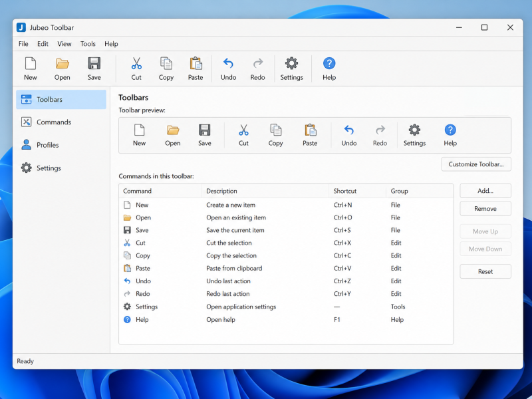The height and width of the screenshot is (399, 532).
Task: Switch to the Settings sidebar page
Action: point(61,168)
